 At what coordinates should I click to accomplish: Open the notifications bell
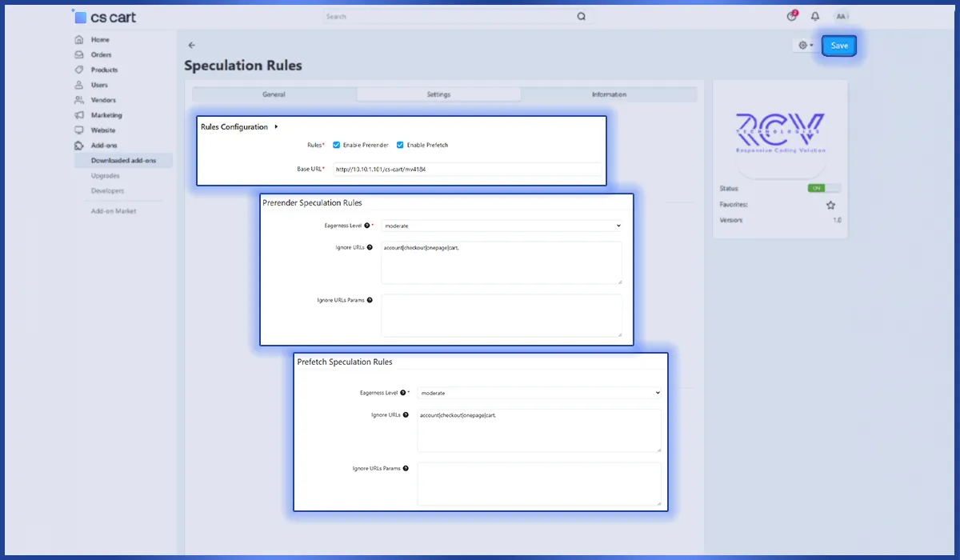[815, 16]
